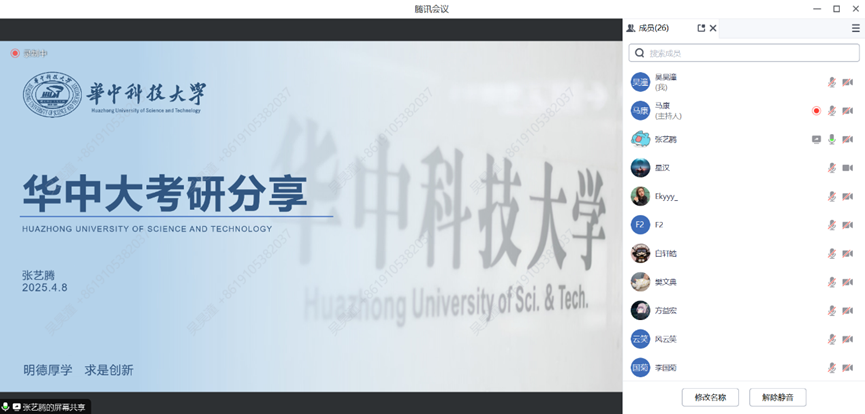The height and width of the screenshot is (414, 865).
Task: Open the hamburger menu at panel top right
Action: coord(856,28)
